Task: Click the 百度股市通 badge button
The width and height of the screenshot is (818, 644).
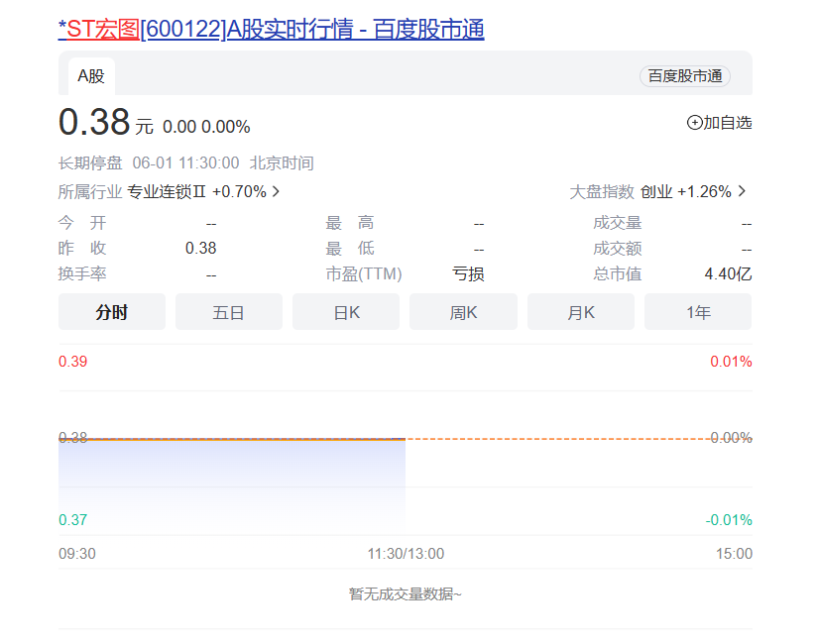Action: point(684,76)
